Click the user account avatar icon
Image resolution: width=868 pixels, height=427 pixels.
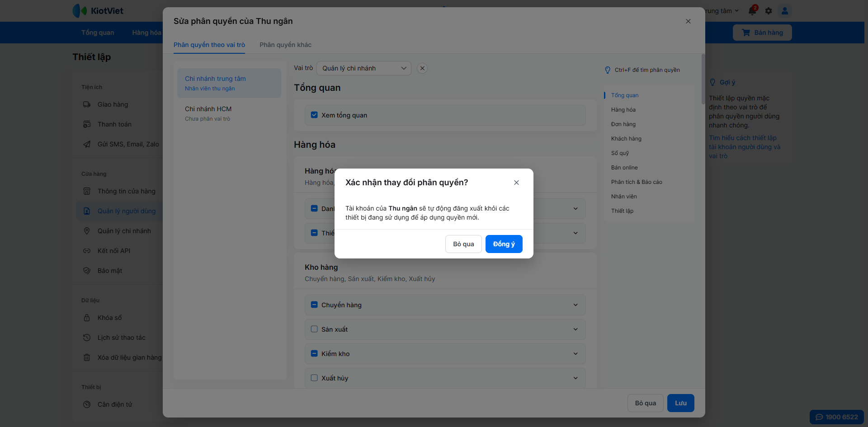tap(785, 11)
